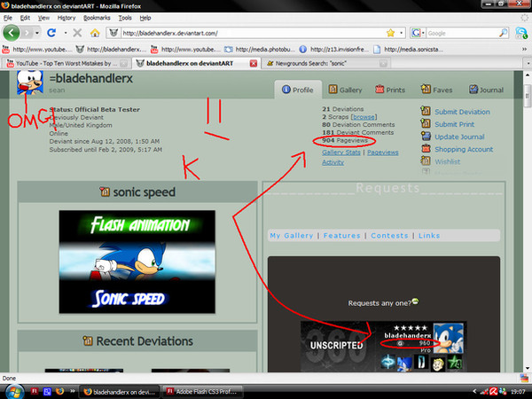This screenshot has width=532, height=399.
Task: Open the Activity link
Action: 332,162
